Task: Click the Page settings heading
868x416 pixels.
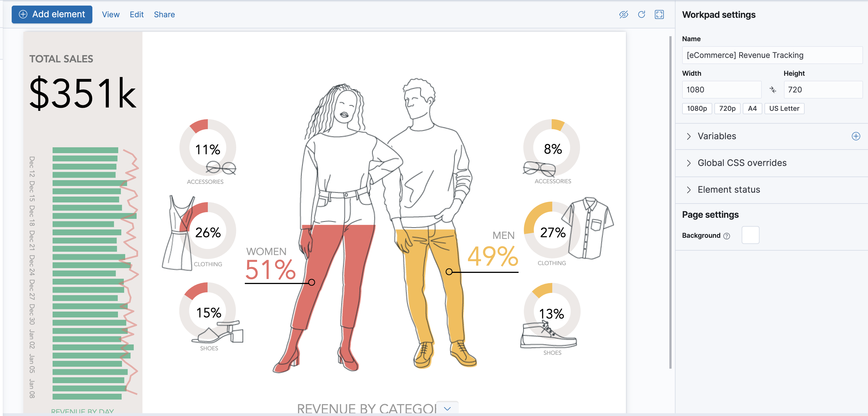Action: click(x=710, y=214)
